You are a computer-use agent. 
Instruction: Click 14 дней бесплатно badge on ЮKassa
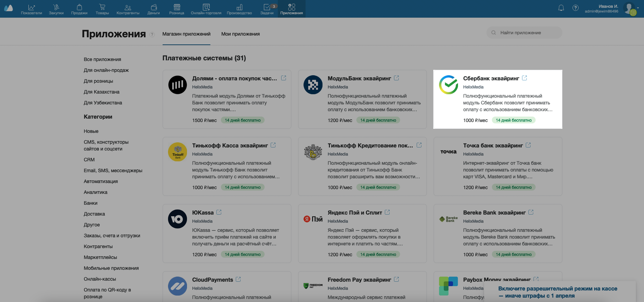(x=243, y=255)
